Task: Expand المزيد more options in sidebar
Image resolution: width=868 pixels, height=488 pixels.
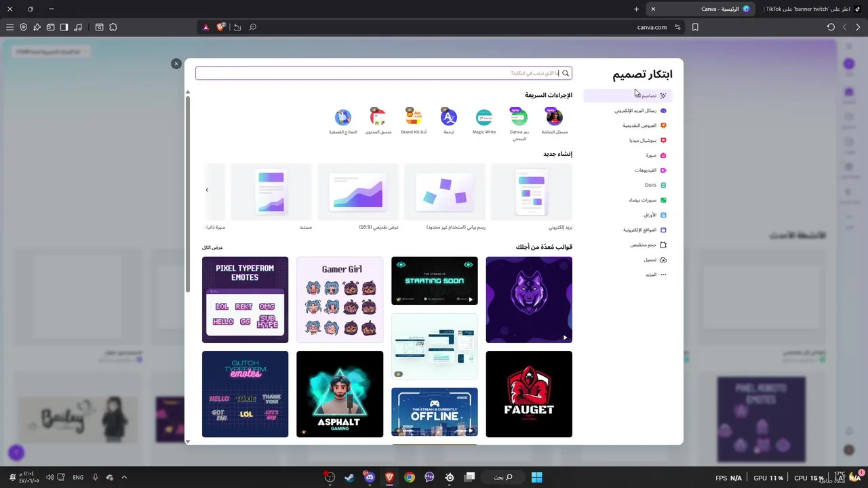Action: pyautogui.click(x=627, y=274)
